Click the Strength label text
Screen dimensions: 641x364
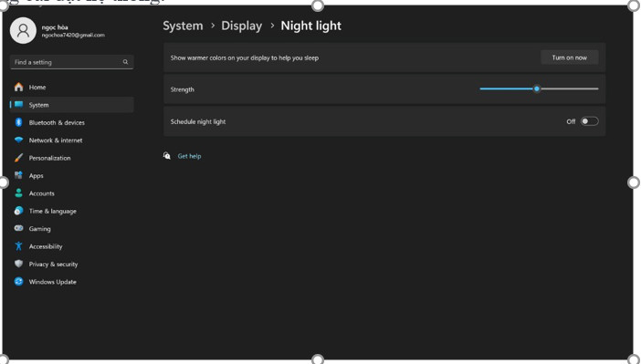coord(183,89)
